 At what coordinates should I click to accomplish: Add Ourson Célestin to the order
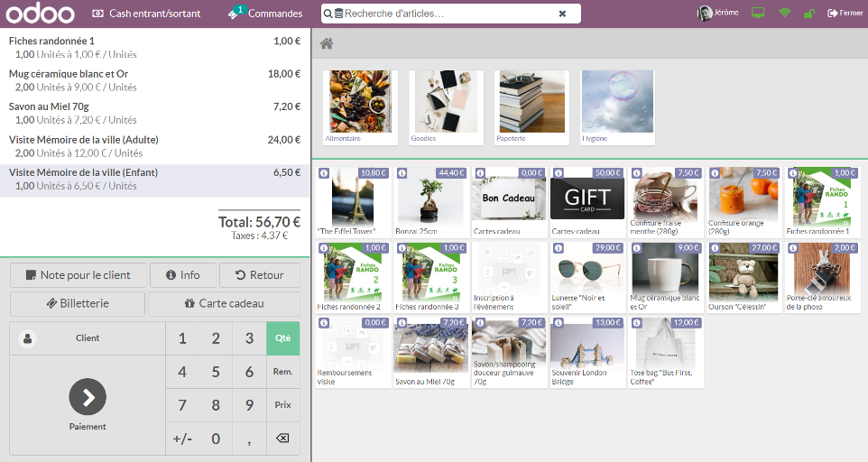pos(743,277)
